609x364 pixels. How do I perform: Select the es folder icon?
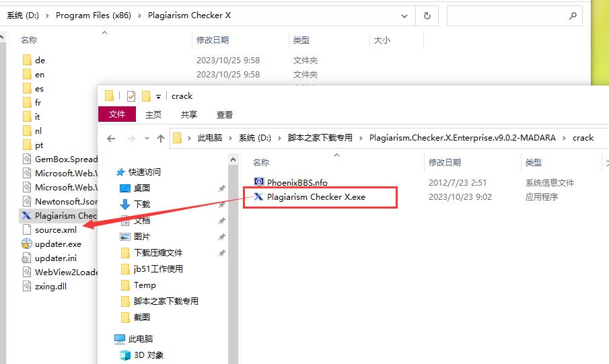pos(27,89)
